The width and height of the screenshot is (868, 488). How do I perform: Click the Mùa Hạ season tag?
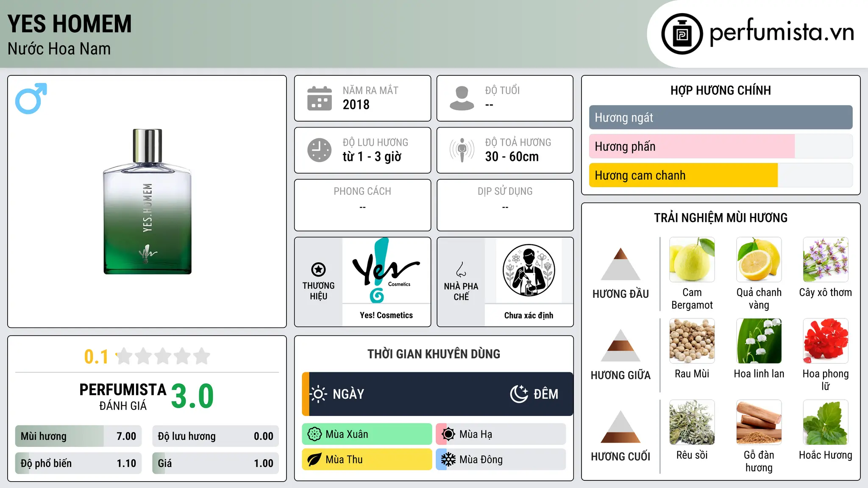click(x=501, y=434)
